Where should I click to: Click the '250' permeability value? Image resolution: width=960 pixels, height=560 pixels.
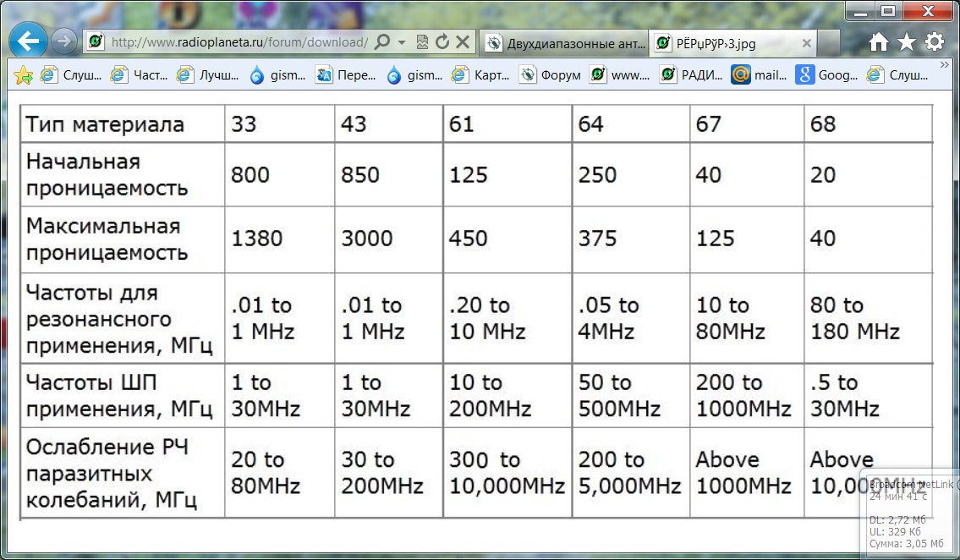pos(597,175)
